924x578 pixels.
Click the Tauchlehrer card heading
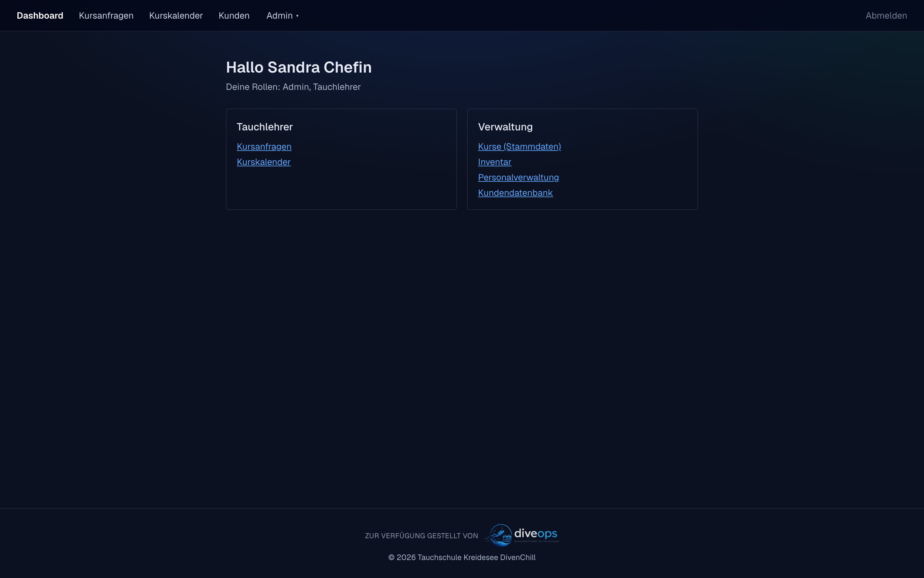265,127
